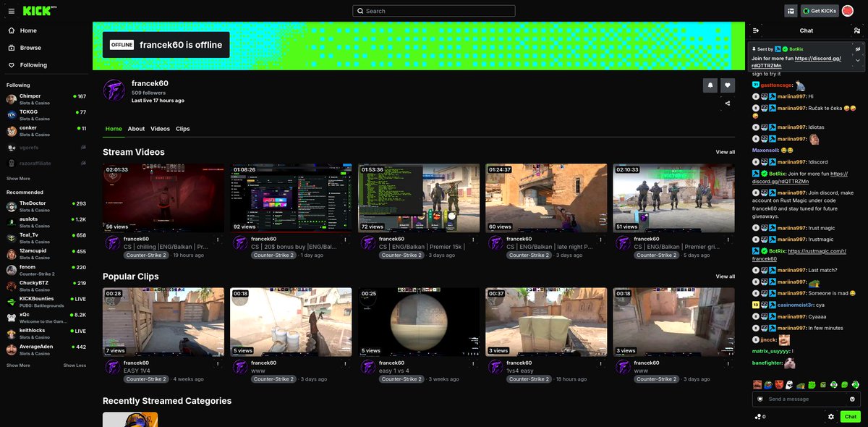Collapse the chat panel with arrow icon
This screenshot has height=427, width=868.
click(756, 30)
